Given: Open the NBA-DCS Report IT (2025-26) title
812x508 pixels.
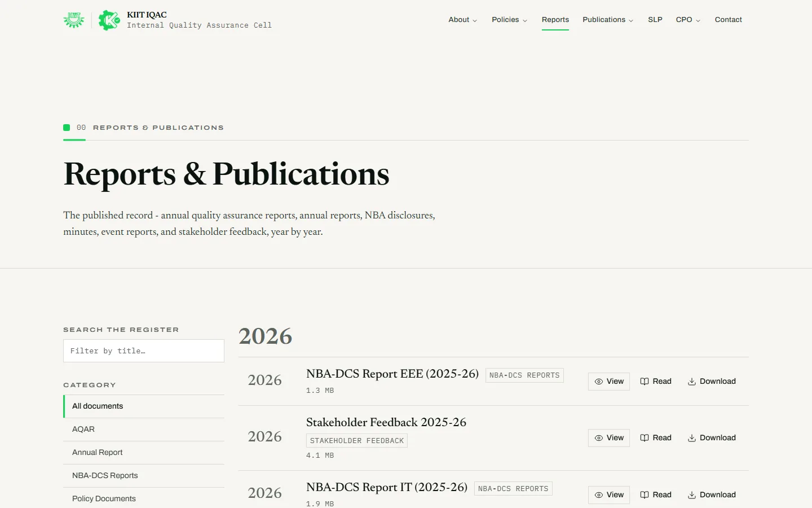Looking at the screenshot, I should coord(387,487).
